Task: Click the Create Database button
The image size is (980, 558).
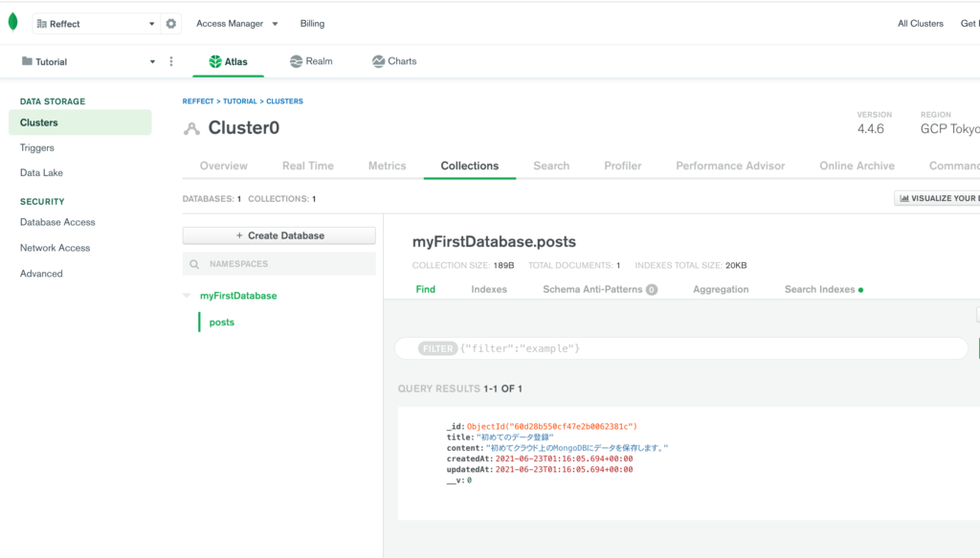Action: pos(279,235)
